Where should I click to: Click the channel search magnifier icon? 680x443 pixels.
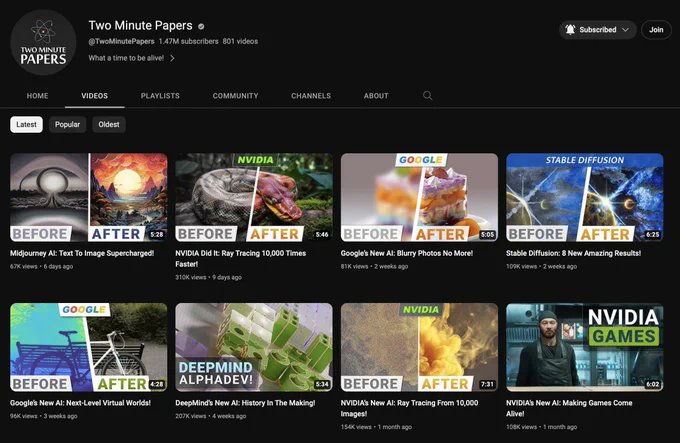click(427, 96)
